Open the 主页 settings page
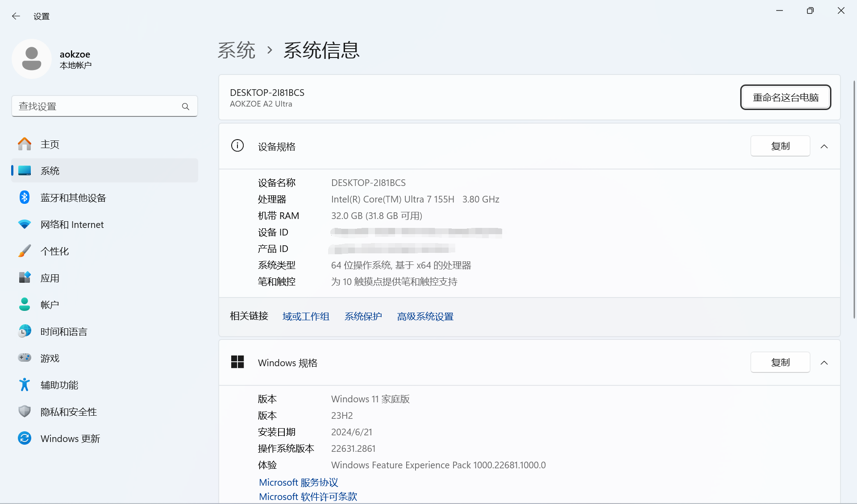 pyautogui.click(x=104, y=144)
